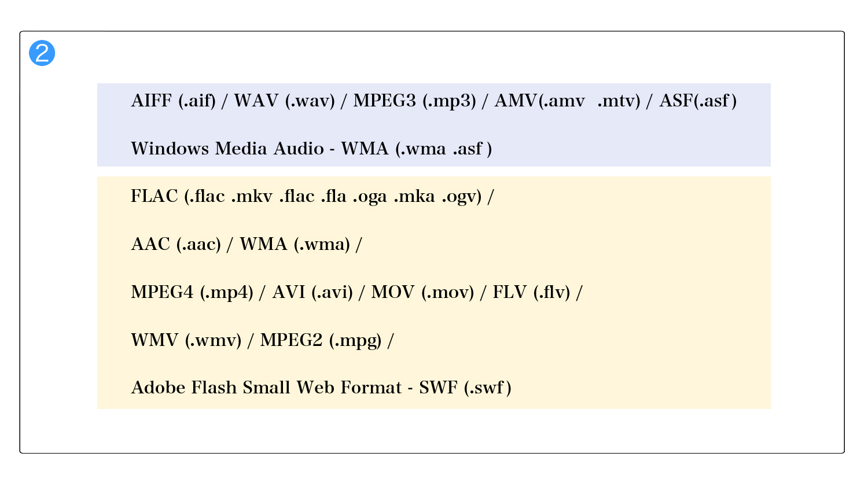Select the FLAC format line
Image resolution: width=868 pixels, height=490 pixels.
[312, 197]
